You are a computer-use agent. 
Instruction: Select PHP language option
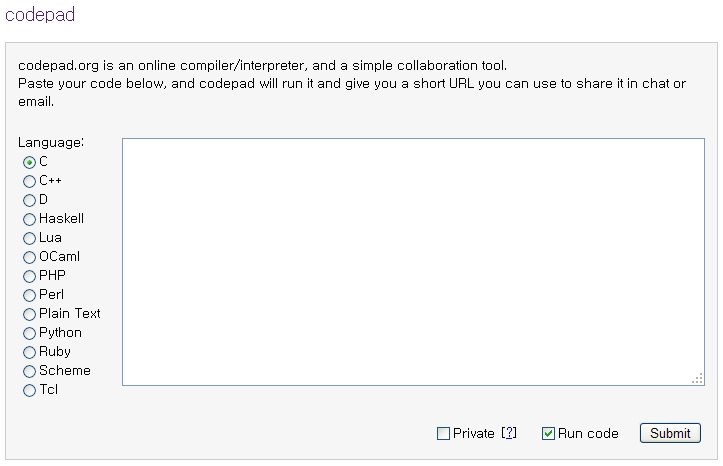[29, 276]
